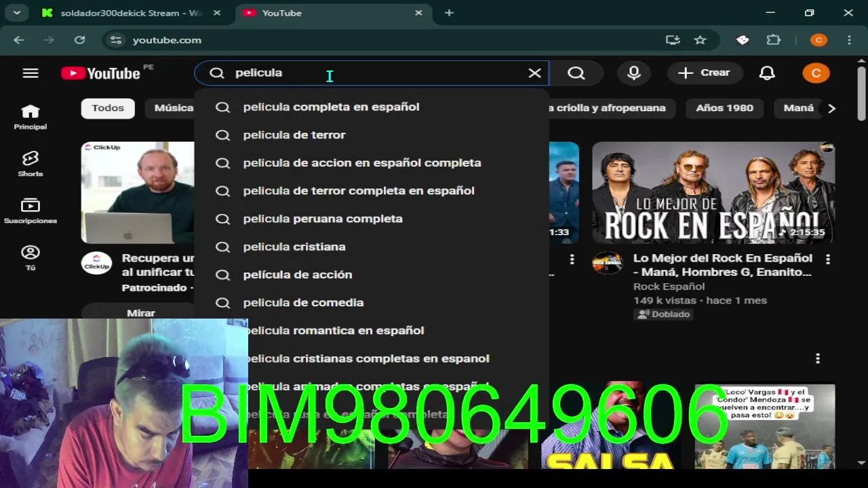Clear the search text with the X

[x=534, y=73]
